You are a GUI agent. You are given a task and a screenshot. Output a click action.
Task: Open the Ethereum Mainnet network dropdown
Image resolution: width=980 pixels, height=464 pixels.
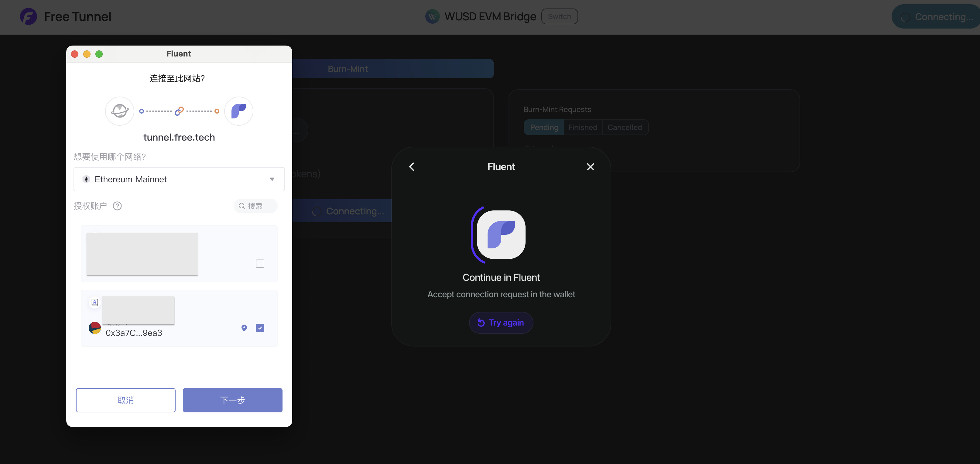coord(179,179)
